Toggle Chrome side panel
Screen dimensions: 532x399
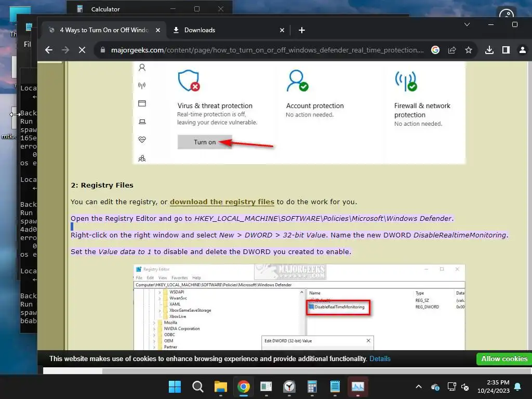click(x=506, y=50)
